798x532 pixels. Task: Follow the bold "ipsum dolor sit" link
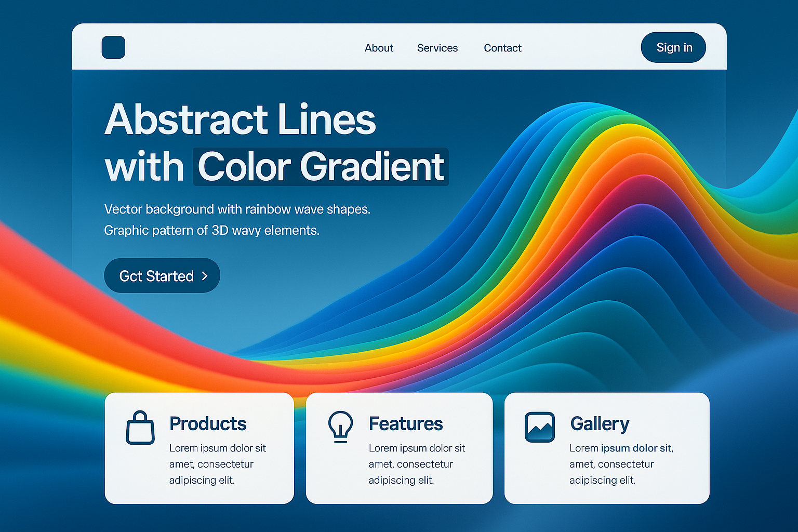pos(636,448)
